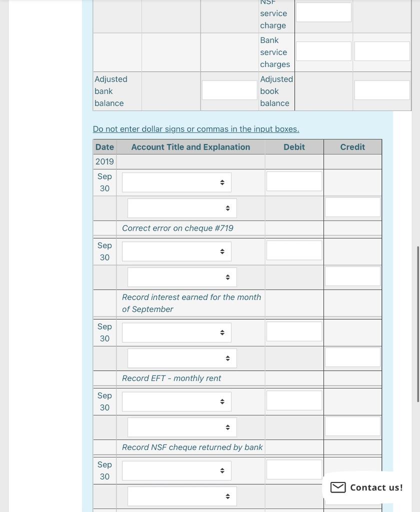Screen dimensions: 420x512
Task: Open the account dropdown for correcting cheque #719
Action: pos(176,182)
